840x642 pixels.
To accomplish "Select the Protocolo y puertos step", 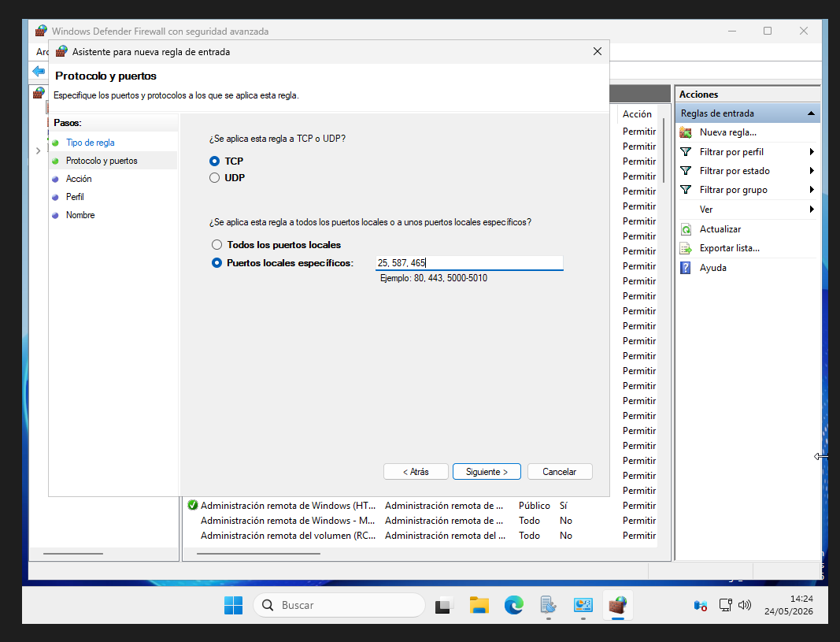I will pyautogui.click(x=102, y=161).
